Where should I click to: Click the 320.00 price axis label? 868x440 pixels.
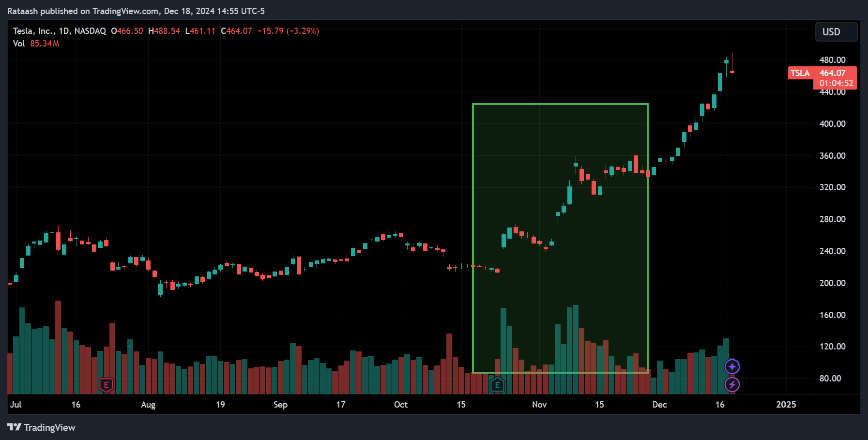(x=832, y=187)
